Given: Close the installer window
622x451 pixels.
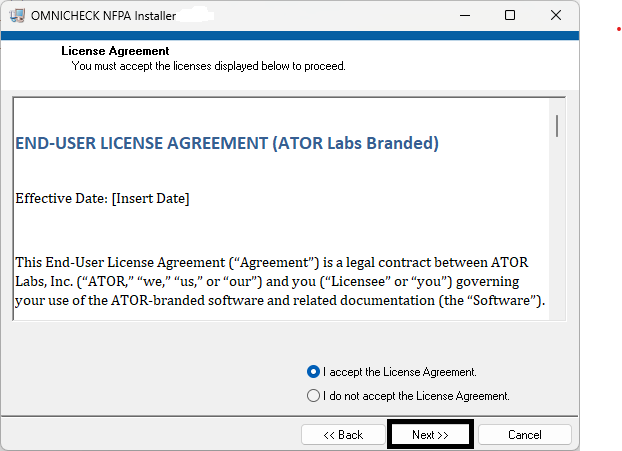Looking at the screenshot, I should pos(556,15).
